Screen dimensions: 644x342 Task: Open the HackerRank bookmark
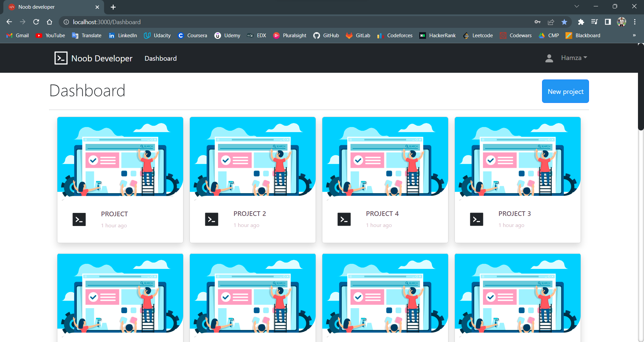[x=438, y=36]
